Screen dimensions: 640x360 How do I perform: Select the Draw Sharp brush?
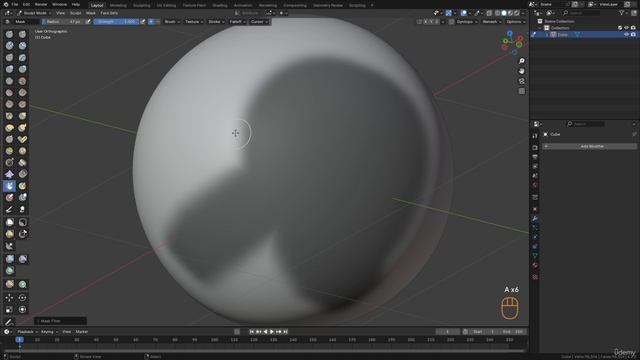(x=22, y=34)
